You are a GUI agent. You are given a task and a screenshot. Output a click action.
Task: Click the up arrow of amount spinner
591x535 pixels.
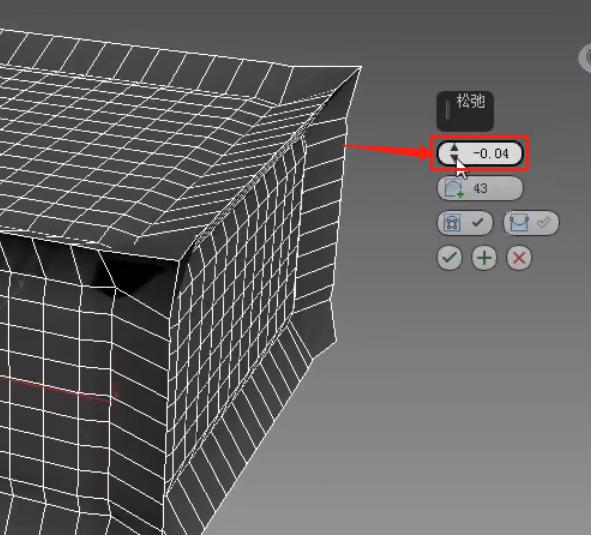[454, 148]
